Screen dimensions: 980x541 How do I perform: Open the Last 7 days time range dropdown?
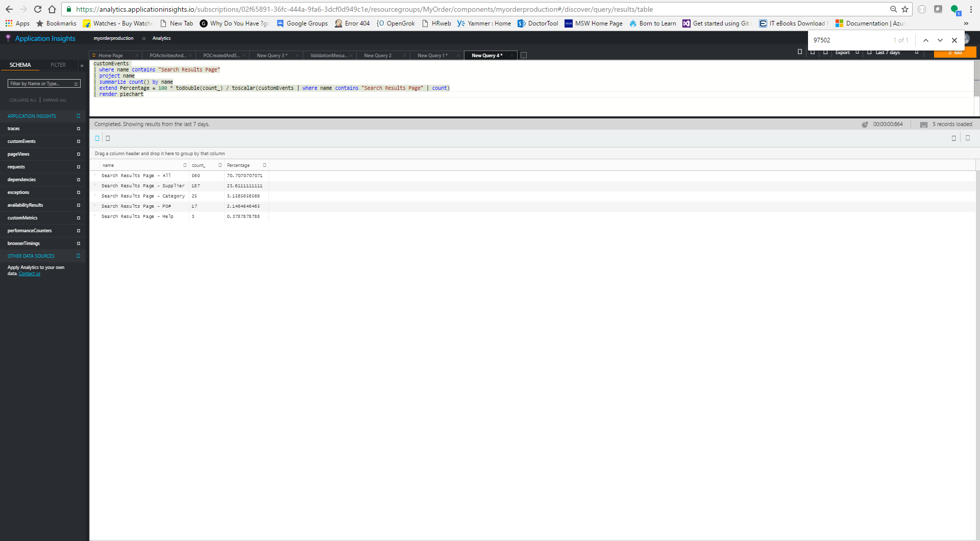(x=892, y=53)
